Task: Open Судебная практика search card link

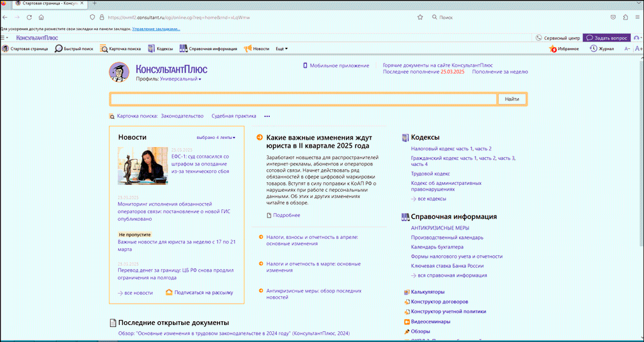Action: 234,116
